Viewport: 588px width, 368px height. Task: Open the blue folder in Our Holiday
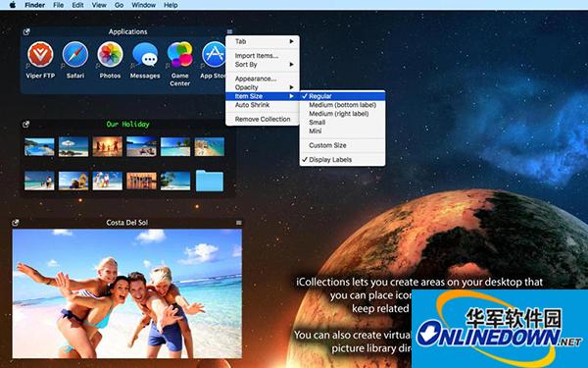[210, 181]
